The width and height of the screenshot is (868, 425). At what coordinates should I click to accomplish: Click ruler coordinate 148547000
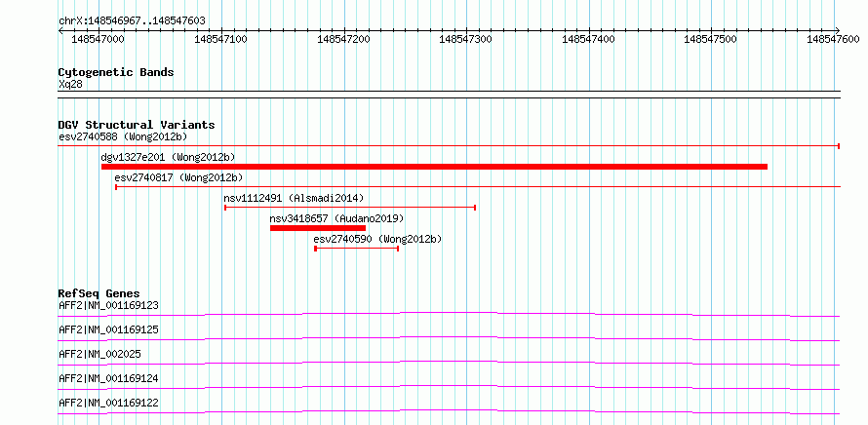(x=98, y=39)
